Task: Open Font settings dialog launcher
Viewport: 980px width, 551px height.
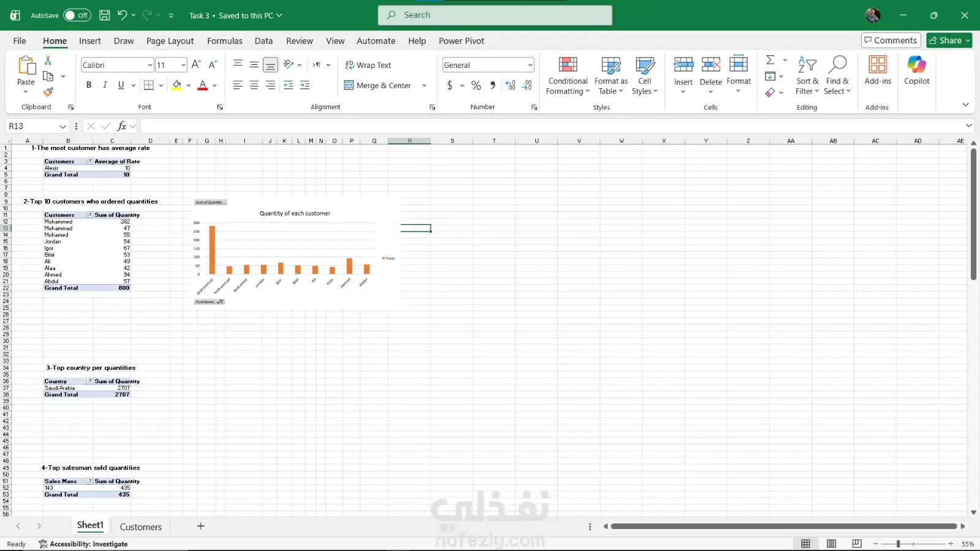Action: 220,107
